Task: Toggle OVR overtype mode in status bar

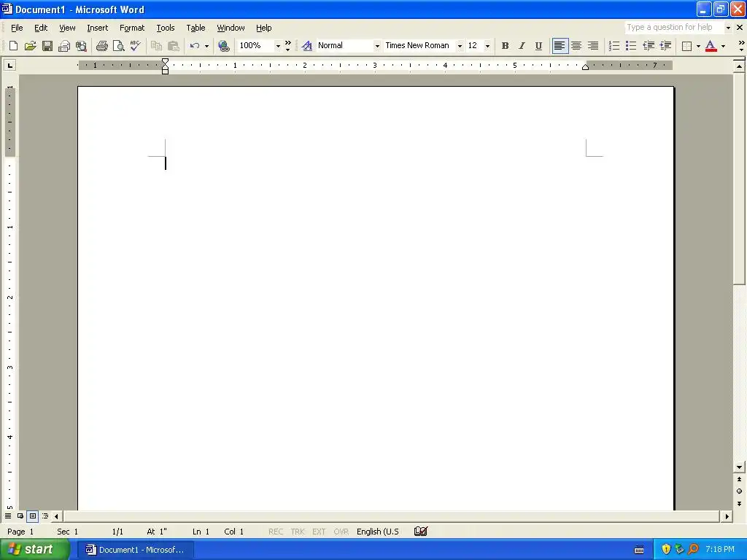Action: point(341,532)
